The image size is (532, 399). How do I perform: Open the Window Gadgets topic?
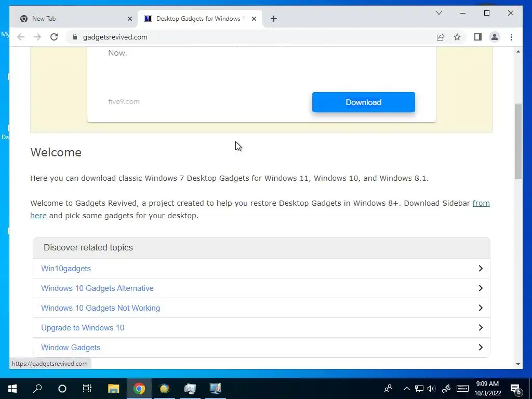pyautogui.click(x=71, y=347)
